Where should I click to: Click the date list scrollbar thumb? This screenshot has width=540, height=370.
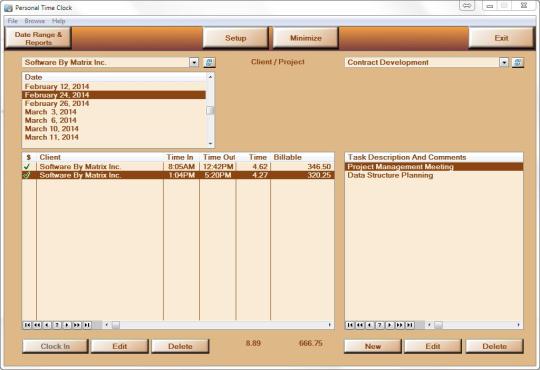click(x=210, y=111)
